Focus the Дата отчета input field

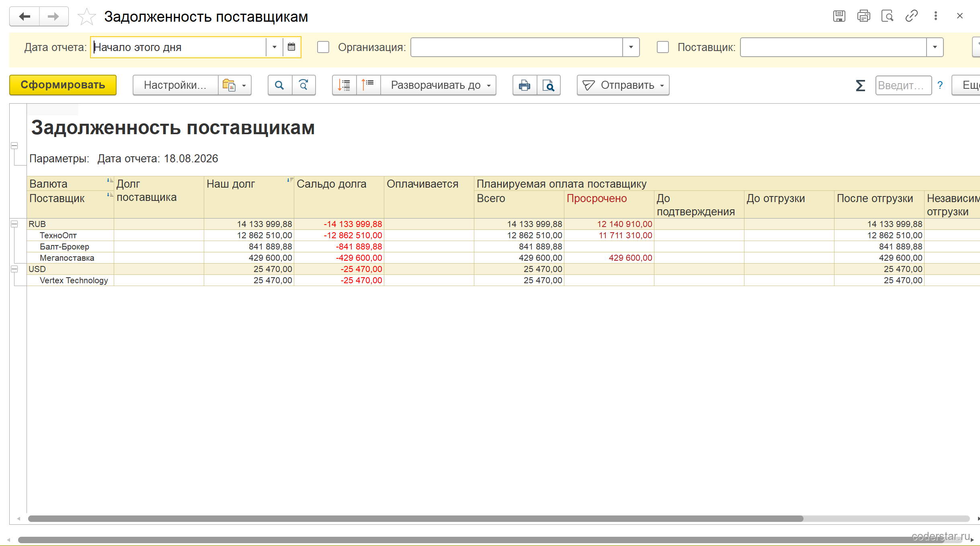tap(179, 47)
